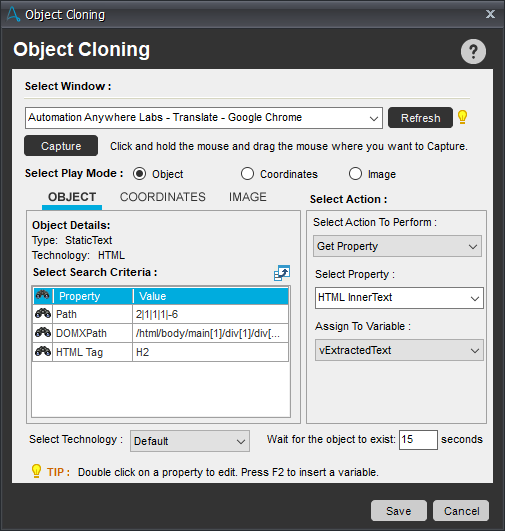The height and width of the screenshot is (531, 505).
Task: Click the export search criteria icon
Action: click(x=282, y=273)
